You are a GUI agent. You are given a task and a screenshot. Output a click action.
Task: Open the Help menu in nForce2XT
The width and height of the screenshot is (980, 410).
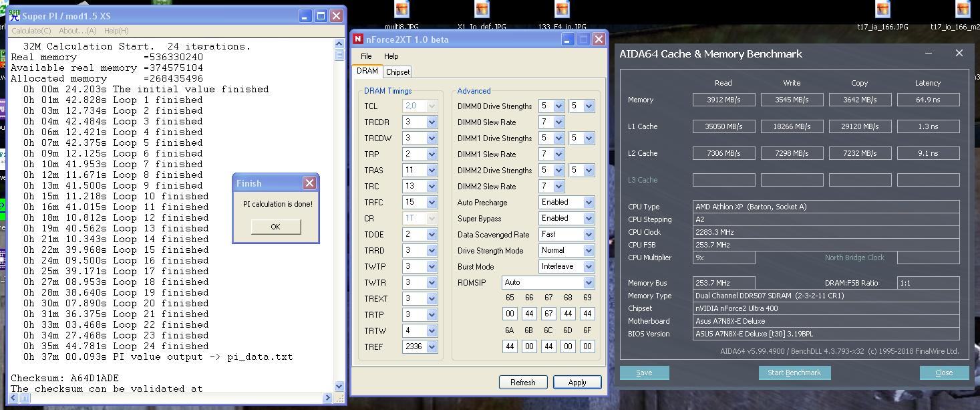coord(391,56)
